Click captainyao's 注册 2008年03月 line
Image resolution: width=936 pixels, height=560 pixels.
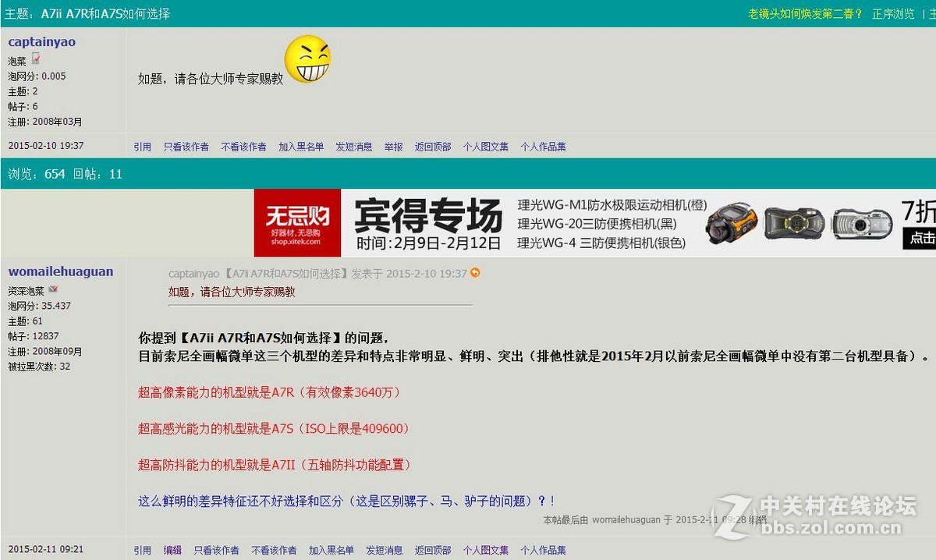(45, 122)
